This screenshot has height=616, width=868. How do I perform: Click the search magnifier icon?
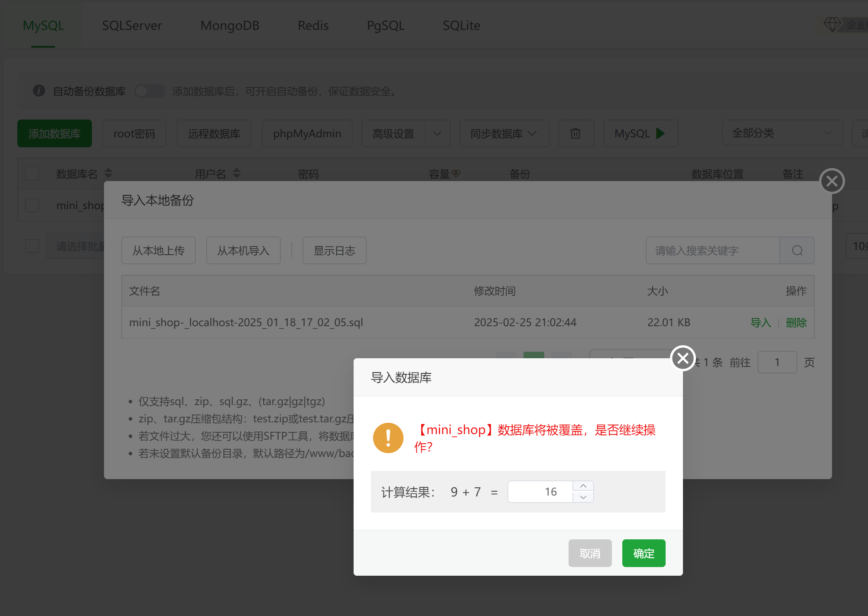pyautogui.click(x=797, y=250)
